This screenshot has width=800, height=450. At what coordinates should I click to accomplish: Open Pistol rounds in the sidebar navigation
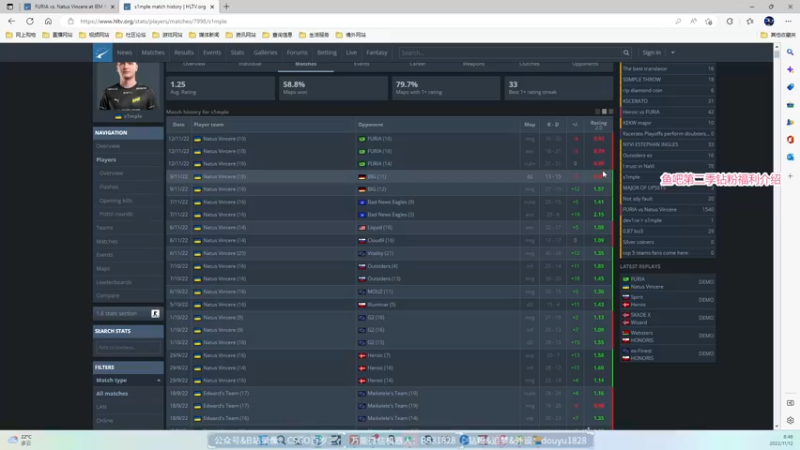click(x=116, y=214)
